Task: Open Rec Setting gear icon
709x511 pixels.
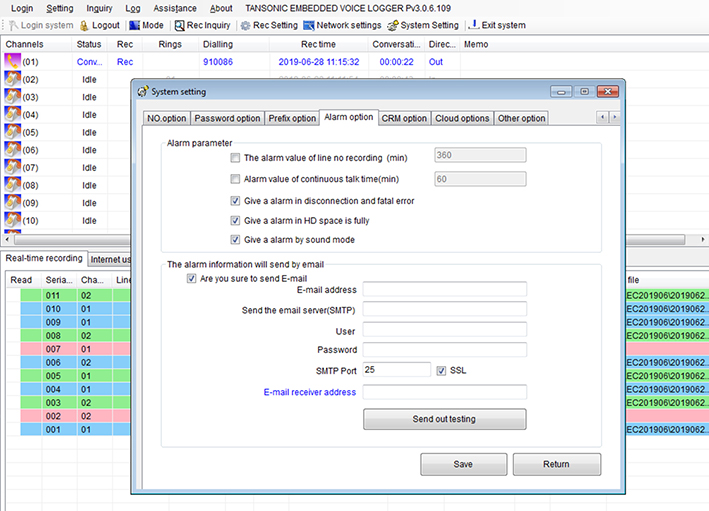Action: [245, 25]
